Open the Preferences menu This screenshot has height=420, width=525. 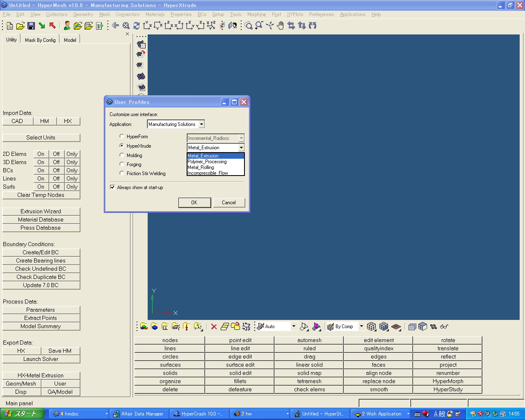(322, 14)
